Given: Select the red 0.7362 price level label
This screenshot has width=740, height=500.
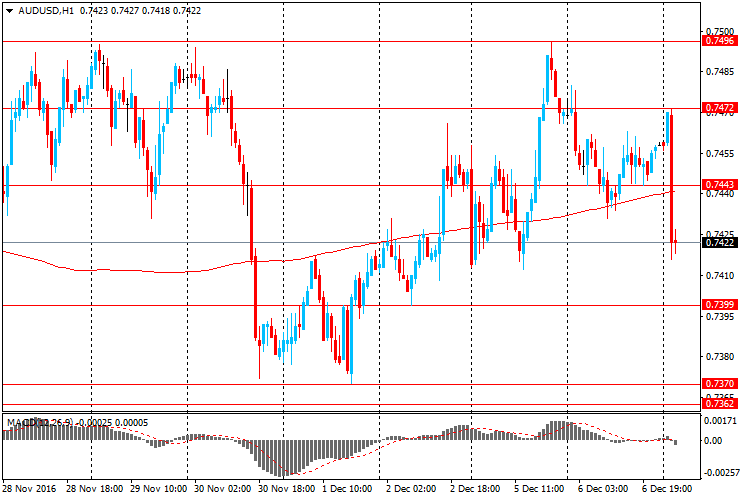Looking at the screenshot, I should pos(720,405).
